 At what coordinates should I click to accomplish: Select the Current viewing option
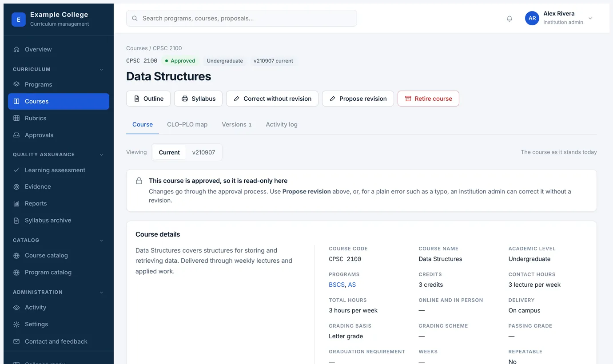pyautogui.click(x=169, y=152)
